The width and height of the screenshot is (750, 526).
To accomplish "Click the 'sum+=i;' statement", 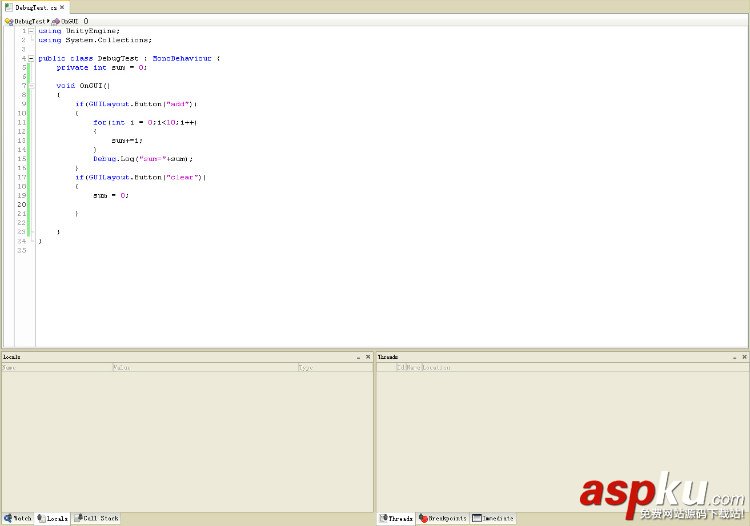I will [127, 141].
